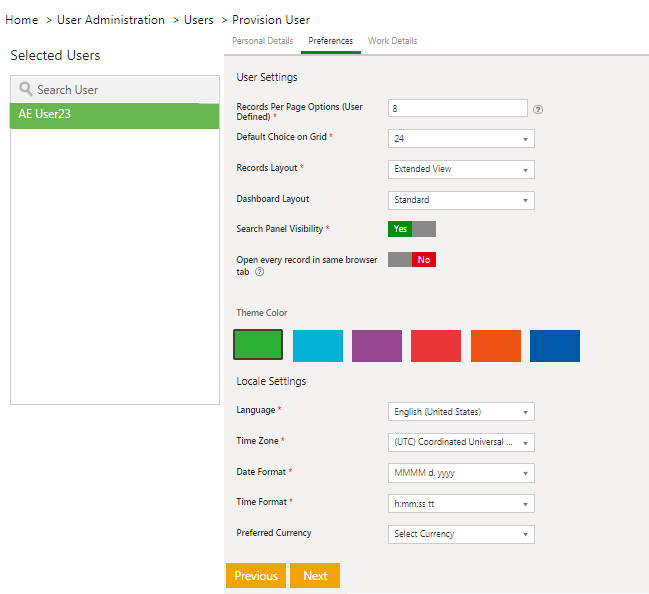Pick the cyan theme color swatch
649x594 pixels.
pos(318,346)
